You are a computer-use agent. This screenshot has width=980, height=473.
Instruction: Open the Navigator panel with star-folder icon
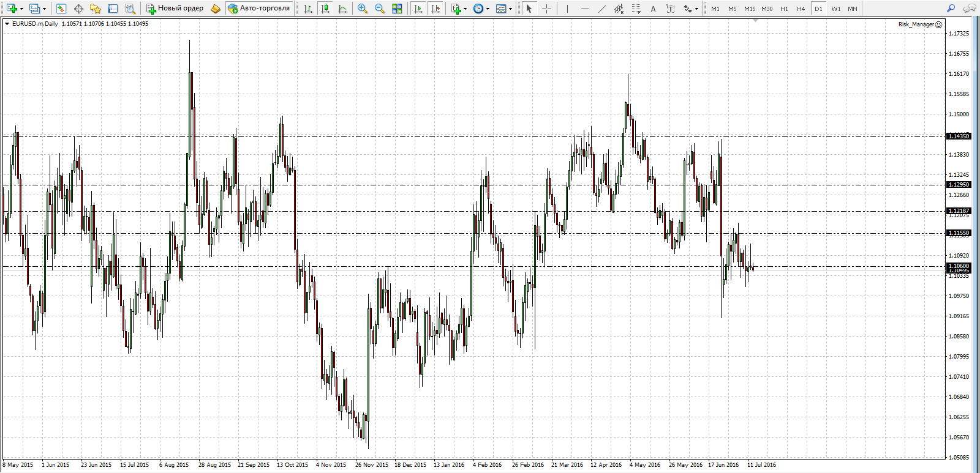tap(96, 9)
